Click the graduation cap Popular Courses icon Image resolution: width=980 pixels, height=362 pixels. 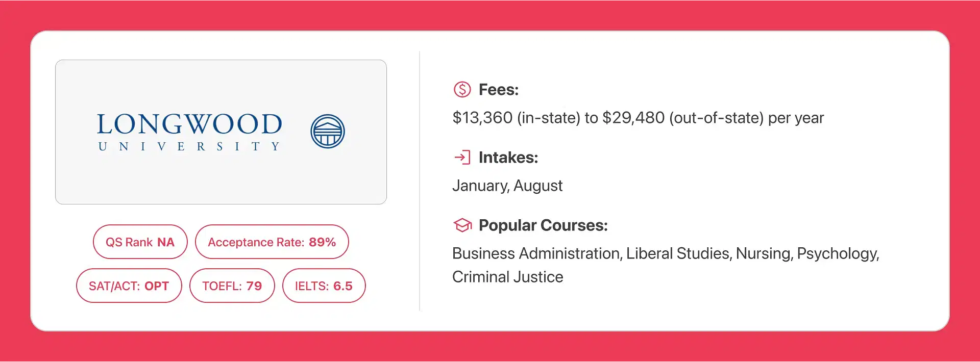(x=462, y=225)
